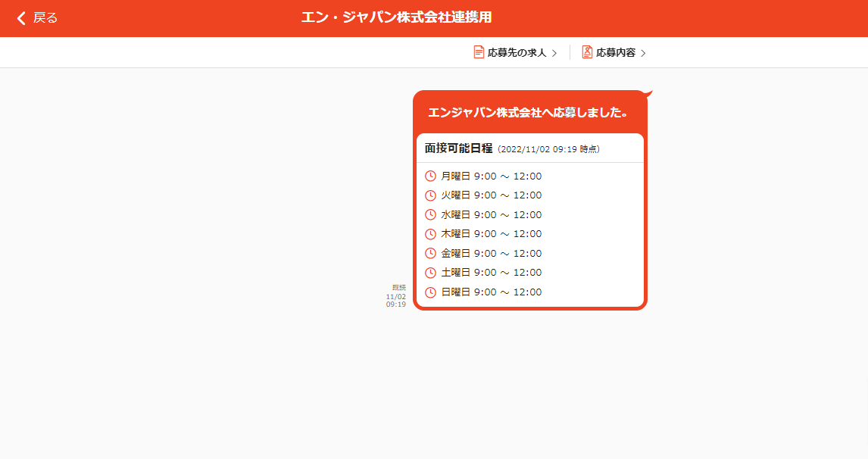Open the 応募内容 link

(614, 52)
